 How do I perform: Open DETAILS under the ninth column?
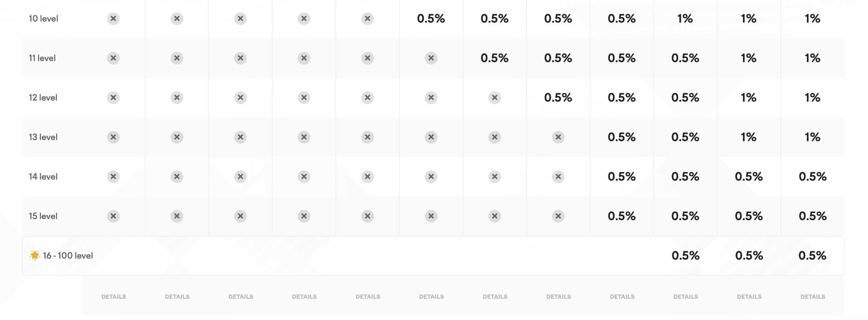622,297
